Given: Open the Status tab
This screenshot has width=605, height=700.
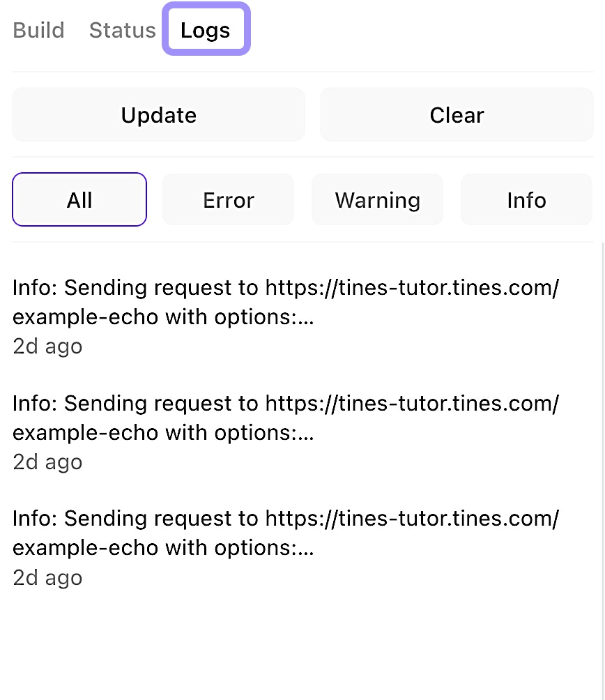Looking at the screenshot, I should [122, 31].
